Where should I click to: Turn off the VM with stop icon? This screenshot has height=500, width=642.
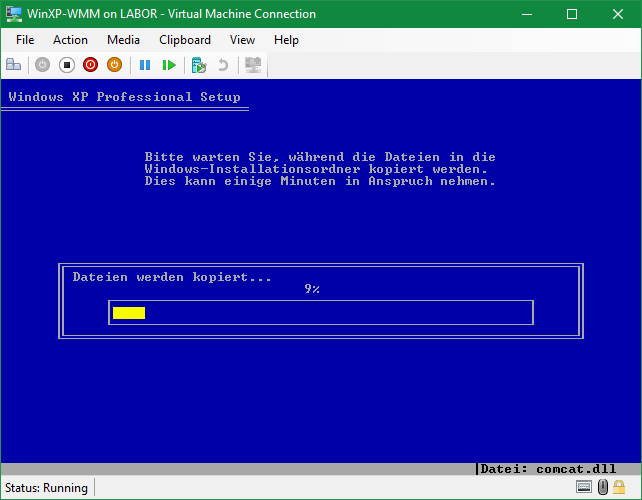pyautogui.click(x=66, y=65)
